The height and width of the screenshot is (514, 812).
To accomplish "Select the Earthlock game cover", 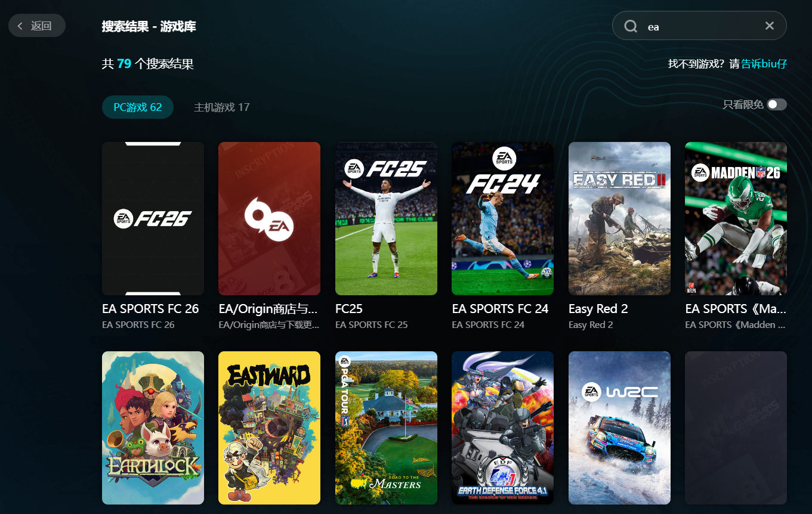I will pos(153,428).
